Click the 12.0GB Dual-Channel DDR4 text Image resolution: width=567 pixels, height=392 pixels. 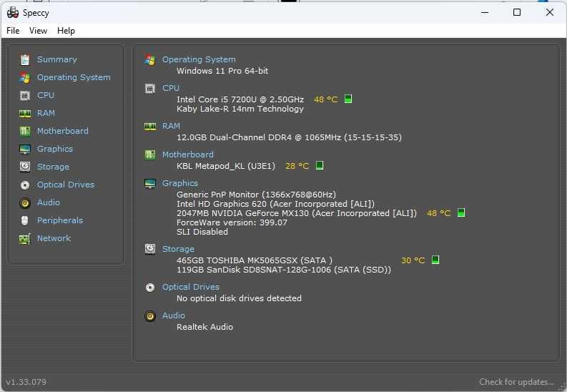point(289,137)
